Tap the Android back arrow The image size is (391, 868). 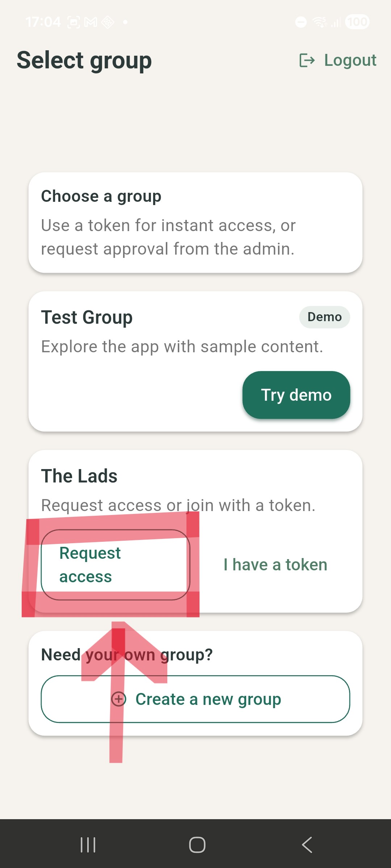tap(307, 845)
